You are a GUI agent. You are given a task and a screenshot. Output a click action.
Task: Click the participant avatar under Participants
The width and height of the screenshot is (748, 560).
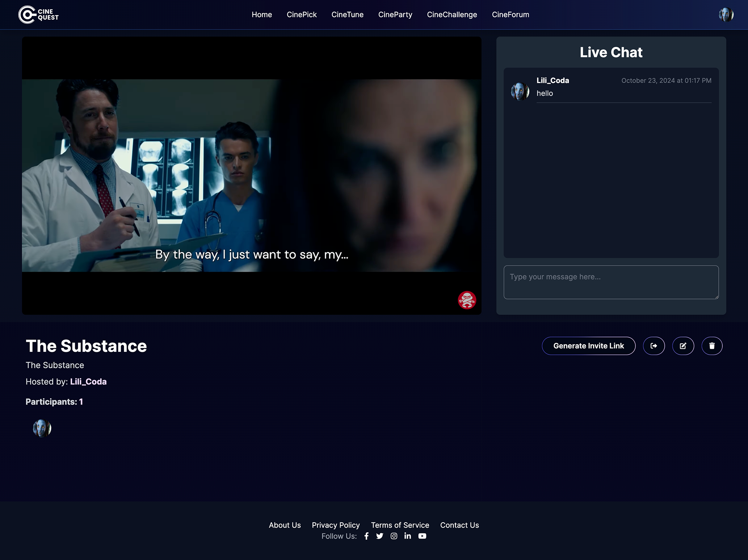42,428
